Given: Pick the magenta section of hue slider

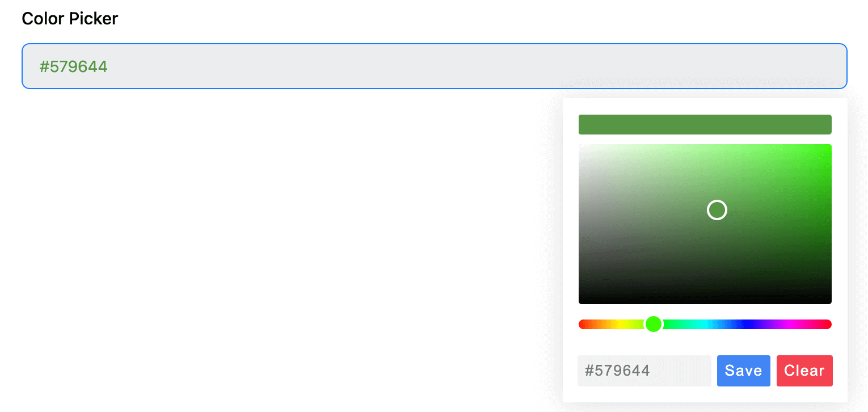Looking at the screenshot, I should pos(790,324).
